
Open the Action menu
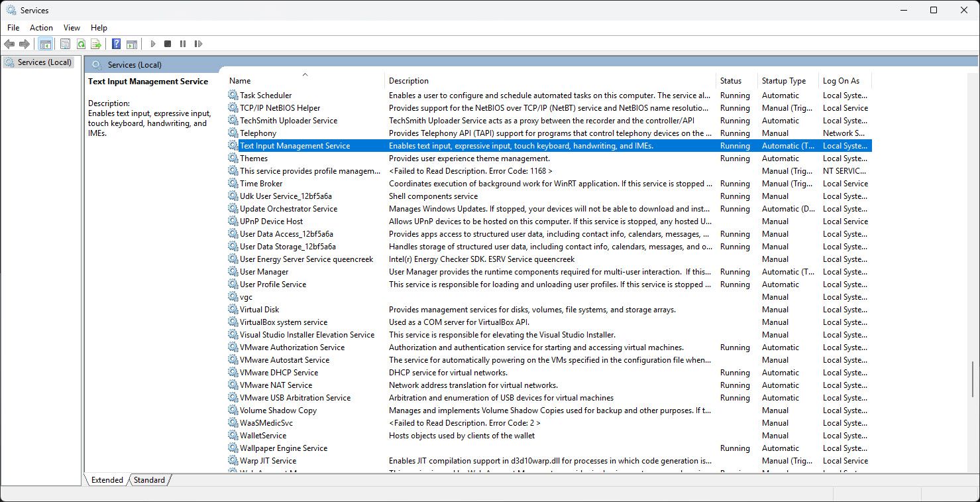click(41, 28)
